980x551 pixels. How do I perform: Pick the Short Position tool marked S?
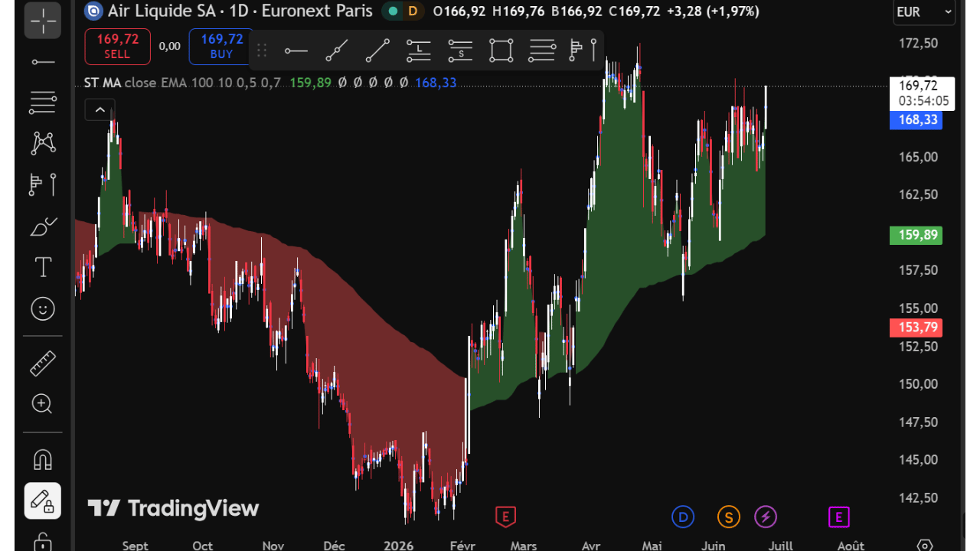(460, 51)
